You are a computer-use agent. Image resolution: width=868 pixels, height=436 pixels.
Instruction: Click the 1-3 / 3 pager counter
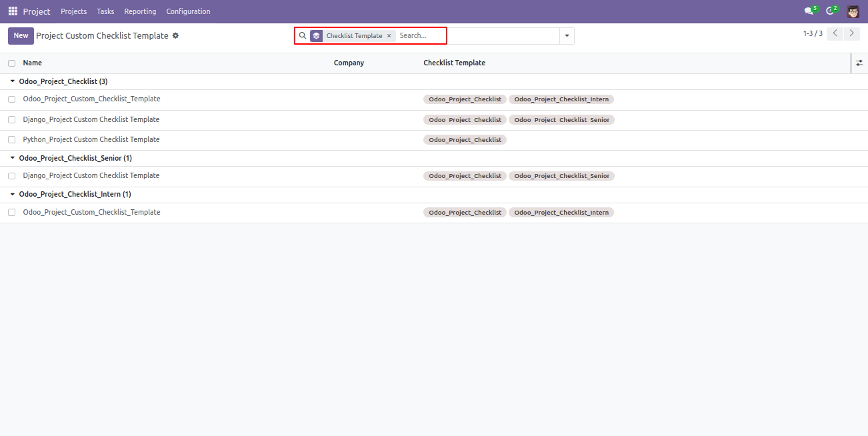coord(813,33)
